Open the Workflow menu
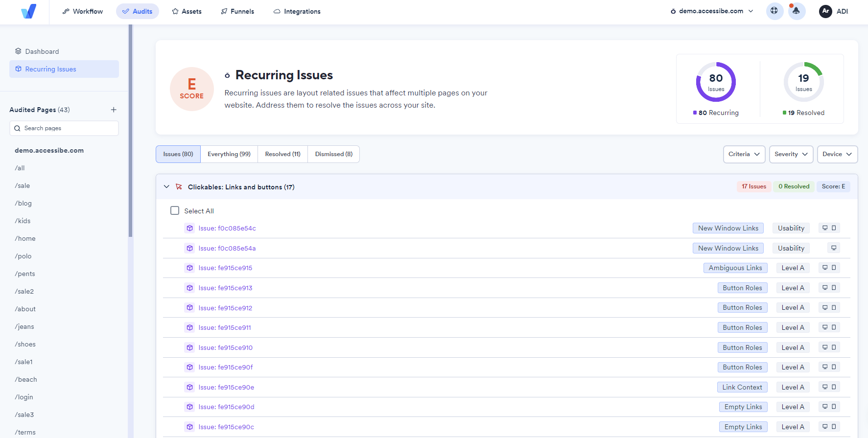 tap(83, 11)
